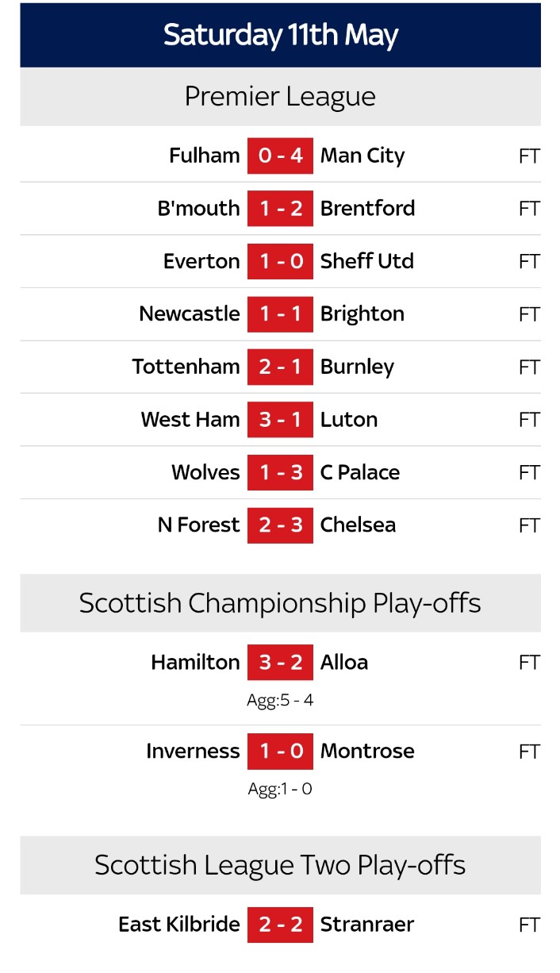The image size is (560, 973).
Task: Open the Inverness team link
Action: pos(193,751)
